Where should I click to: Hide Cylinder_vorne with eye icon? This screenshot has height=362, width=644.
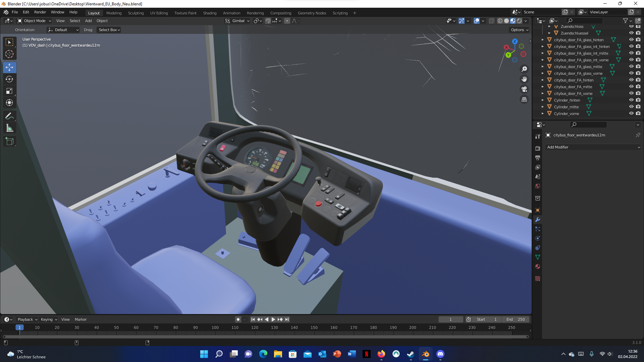click(x=631, y=114)
